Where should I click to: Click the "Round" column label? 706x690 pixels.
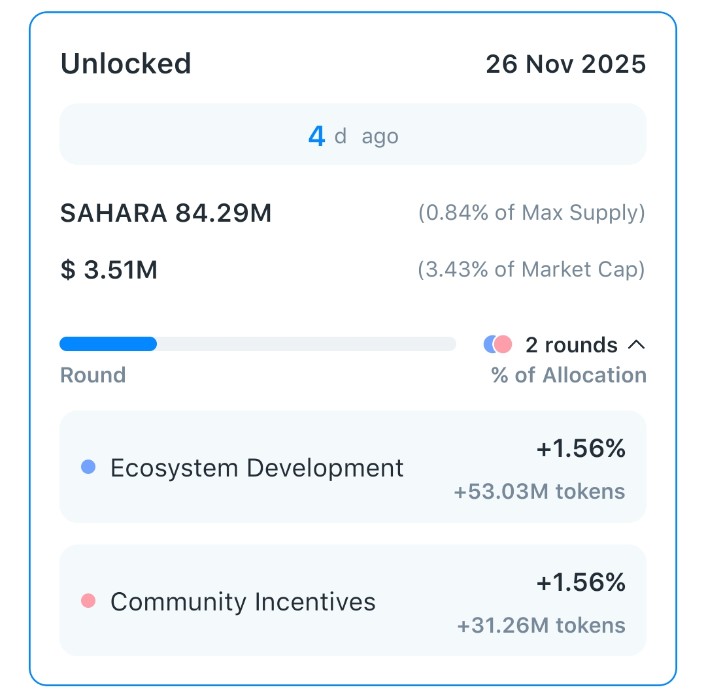[93, 375]
